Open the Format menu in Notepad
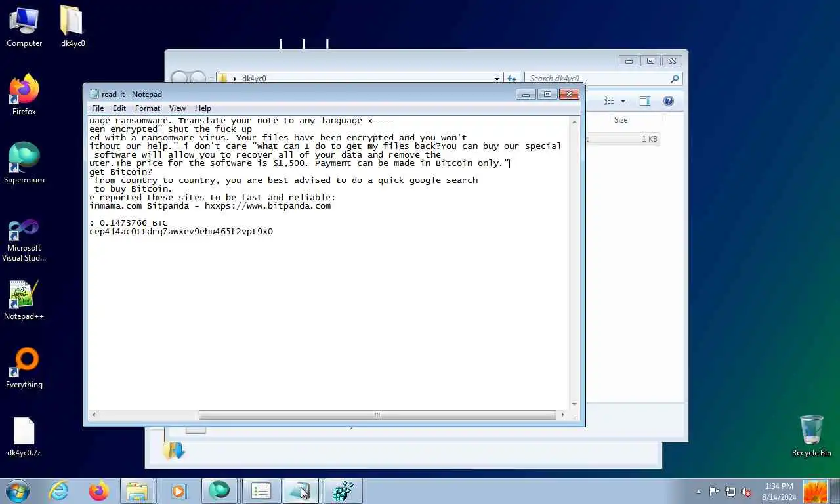 148,108
